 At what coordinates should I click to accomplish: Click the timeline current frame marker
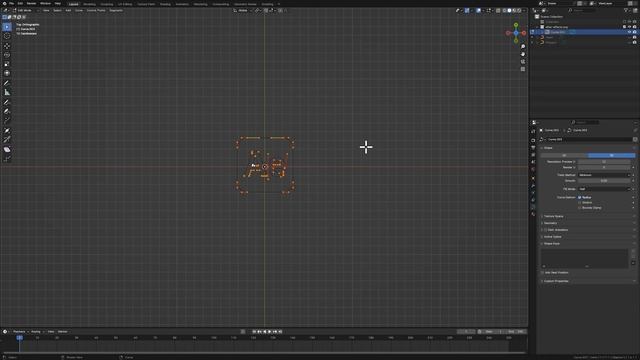pyautogui.click(x=19, y=338)
